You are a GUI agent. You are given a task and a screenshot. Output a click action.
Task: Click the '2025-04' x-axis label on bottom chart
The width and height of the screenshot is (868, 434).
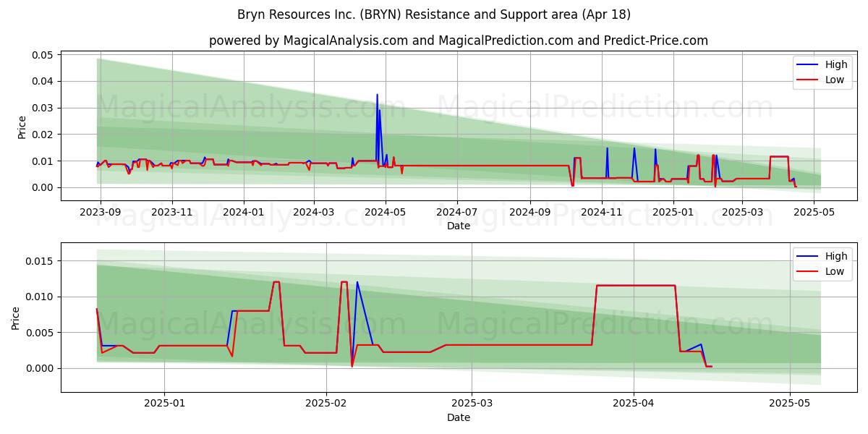coord(634,404)
